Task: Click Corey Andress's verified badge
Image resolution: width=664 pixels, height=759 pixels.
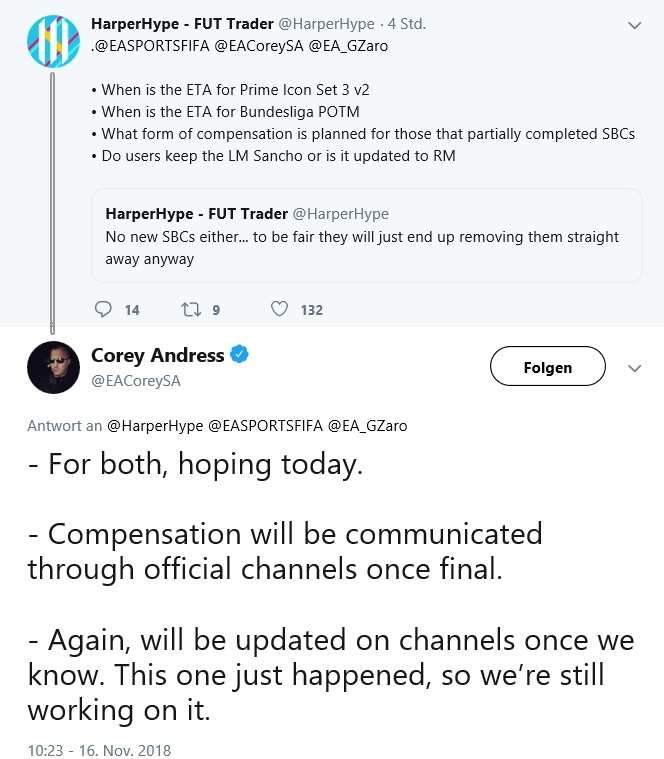Action: (x=241, y=355)
